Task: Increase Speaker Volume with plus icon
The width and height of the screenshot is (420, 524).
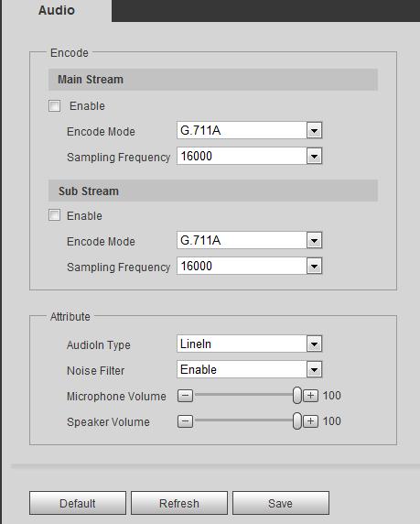Action: 310,421
